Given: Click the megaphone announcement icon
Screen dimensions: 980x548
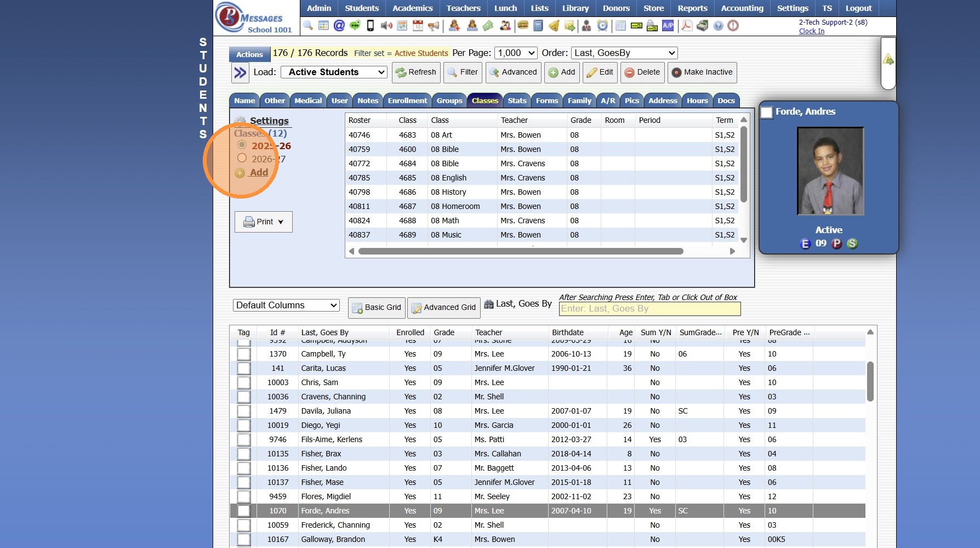Looking at the screenshot, I should [434, 26].
